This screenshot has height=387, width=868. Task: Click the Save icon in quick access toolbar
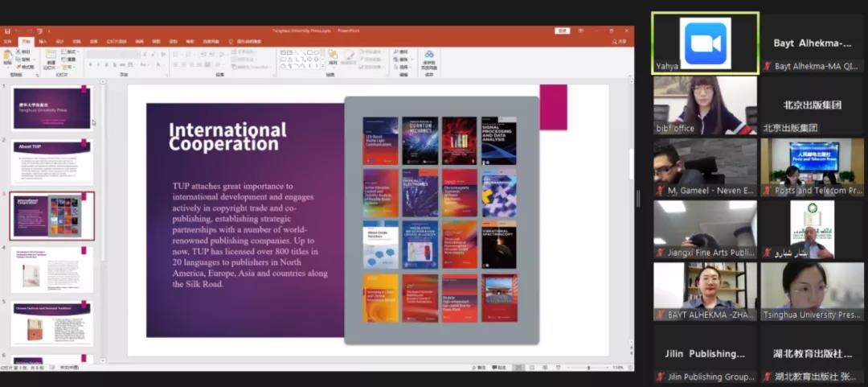[7, 31]
